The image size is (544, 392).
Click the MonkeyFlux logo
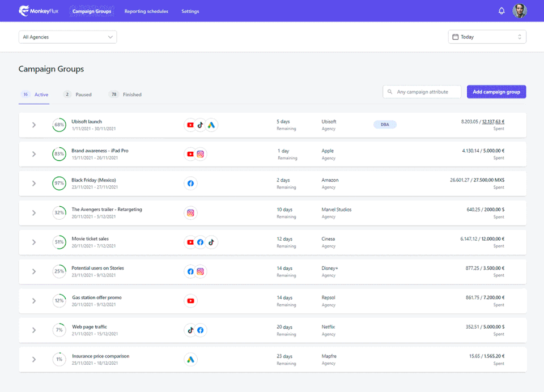tap(39, 11)
